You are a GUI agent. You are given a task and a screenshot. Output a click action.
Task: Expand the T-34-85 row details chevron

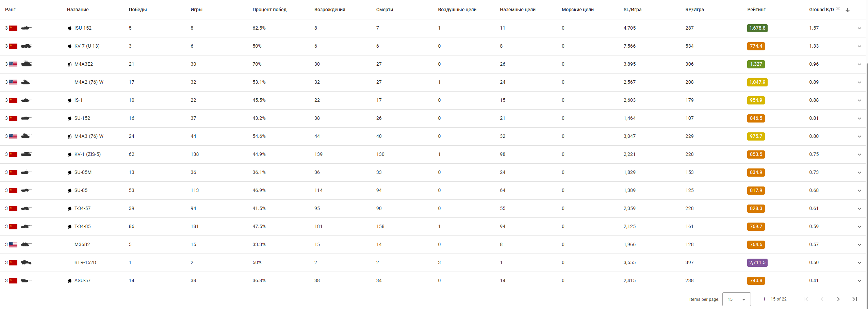click(859, 227)
